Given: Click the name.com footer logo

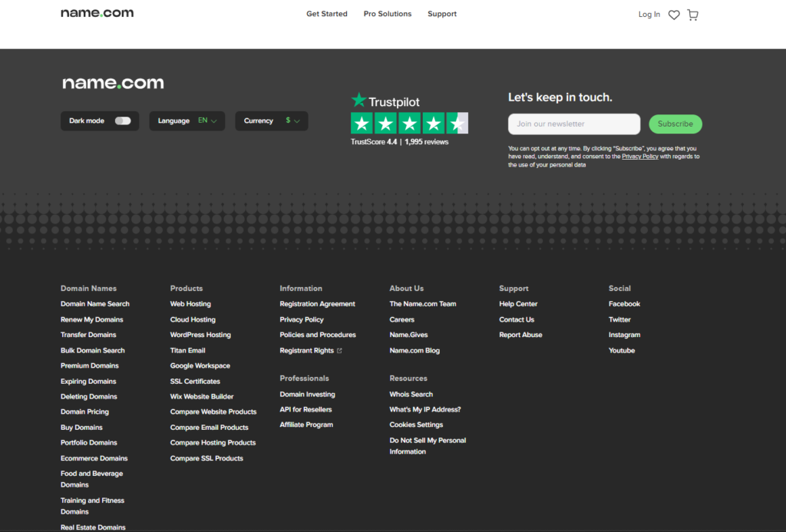Looking at the screenshot, I should click(113, 83).
